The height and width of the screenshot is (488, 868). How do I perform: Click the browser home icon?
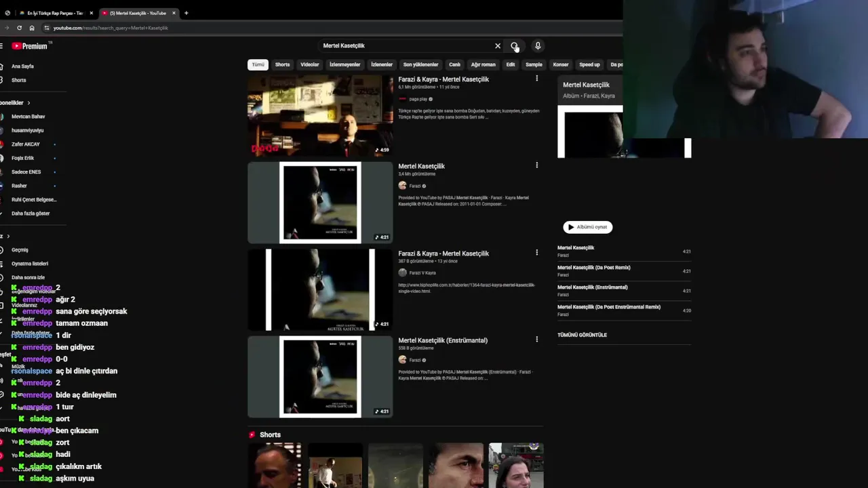(x=31, y=28)
